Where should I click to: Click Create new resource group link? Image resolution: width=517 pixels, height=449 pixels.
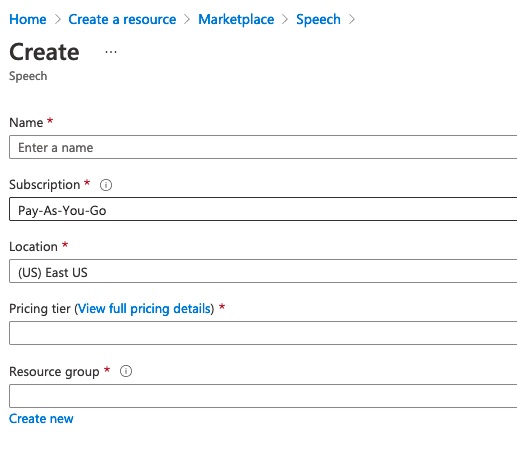point(41,418)
